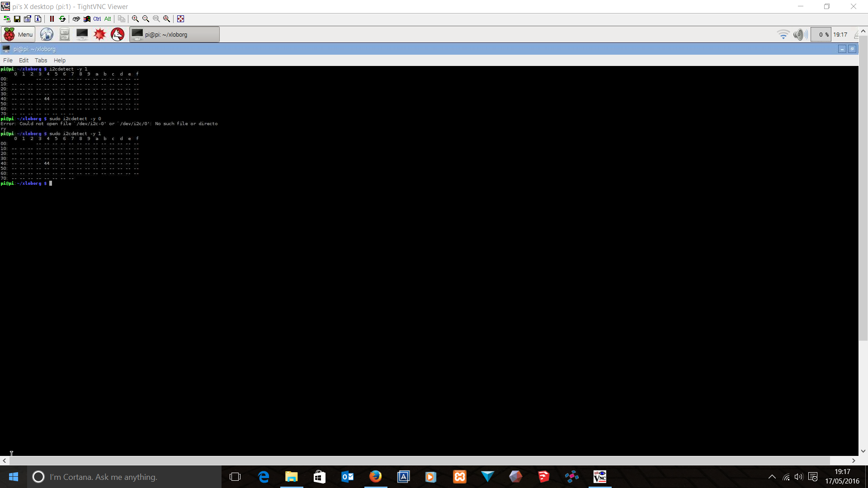Click the pi@pi ~/xloborg taskbar button
The image size is (868, 488).
(175, 34)
